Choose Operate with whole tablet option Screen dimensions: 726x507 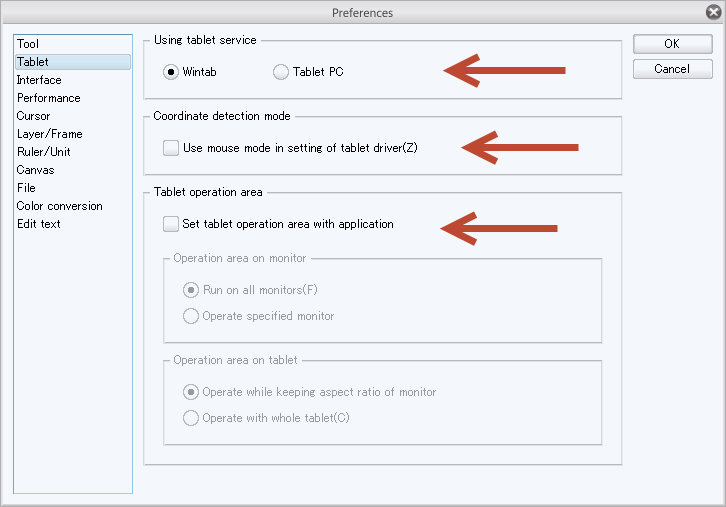pyautogui.click(x=191, y=418)
